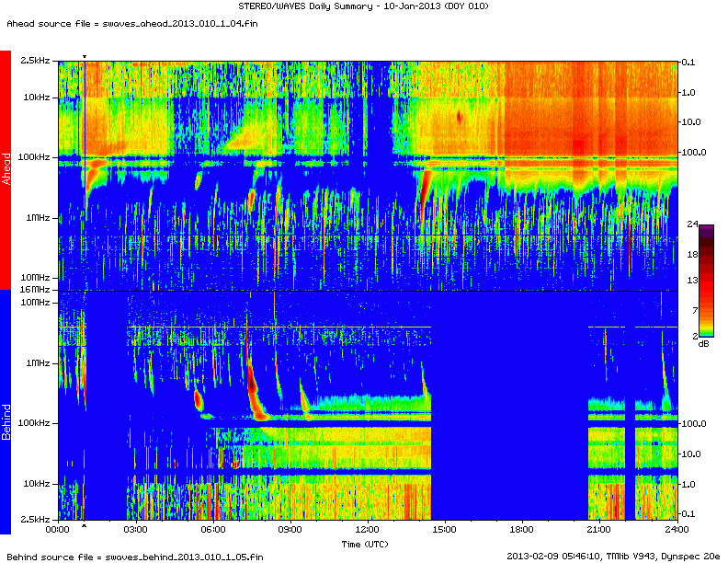Click the STEREO/WAVES Daily Summary title
The image size is (728, 563).
click(364, 6)
